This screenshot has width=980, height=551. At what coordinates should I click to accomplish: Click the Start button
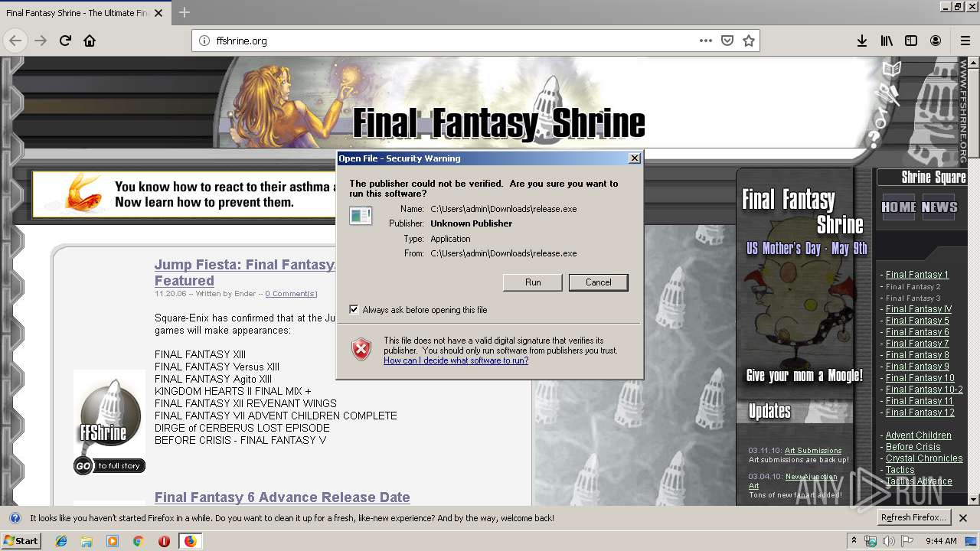[21, 541]
